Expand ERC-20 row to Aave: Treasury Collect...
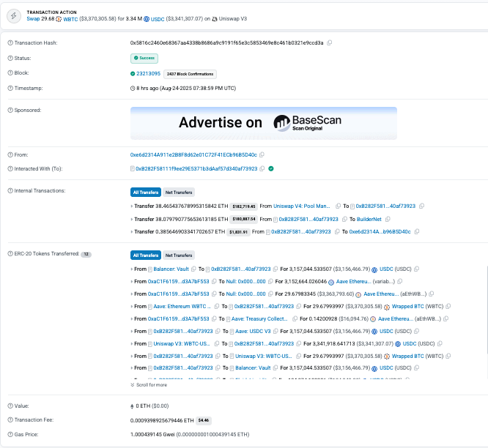488x448 pixels. (x=132, y=319)
